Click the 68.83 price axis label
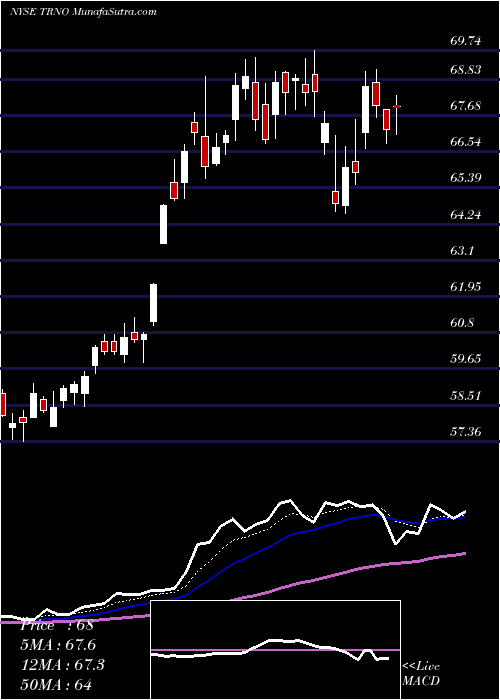 pyautogui.click(x=466, y=70)
